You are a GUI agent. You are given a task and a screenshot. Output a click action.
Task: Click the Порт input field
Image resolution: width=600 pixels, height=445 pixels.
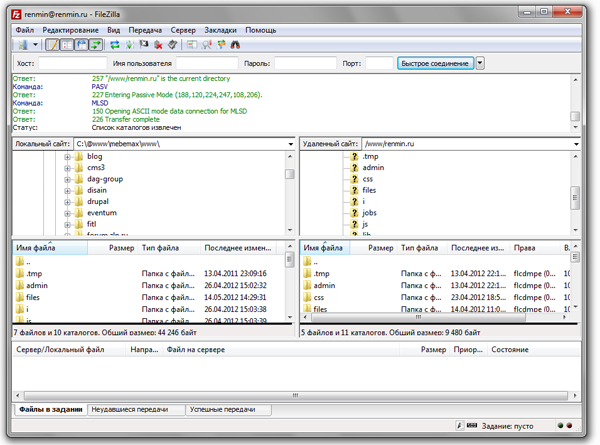click(x=379, y=63)
